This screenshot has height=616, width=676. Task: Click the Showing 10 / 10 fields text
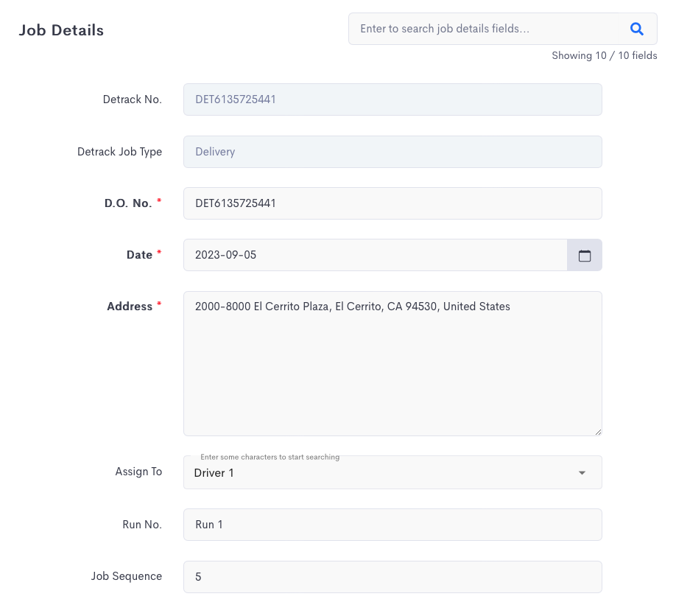[605, 56]
